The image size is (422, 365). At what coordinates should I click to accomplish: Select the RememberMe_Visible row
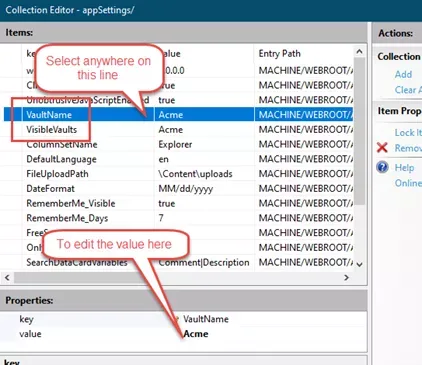[179, 203]
